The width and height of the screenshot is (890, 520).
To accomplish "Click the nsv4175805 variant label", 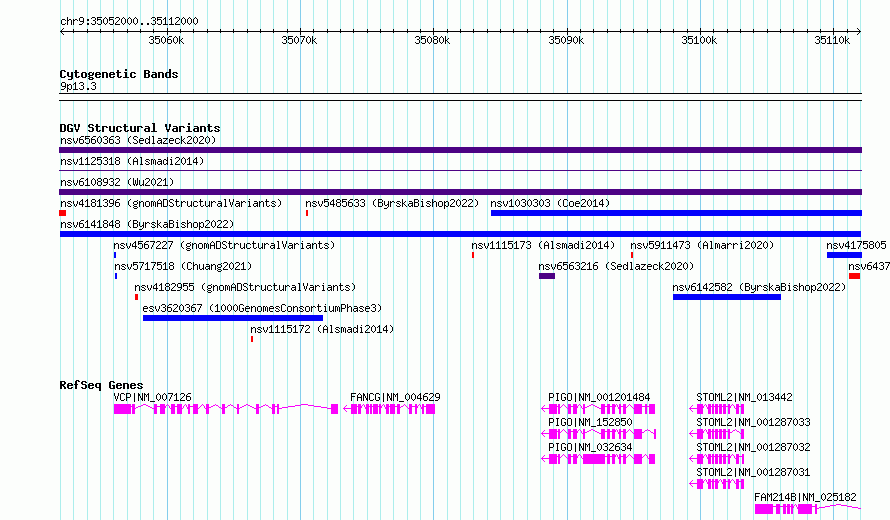I will [x=856, y=245].
